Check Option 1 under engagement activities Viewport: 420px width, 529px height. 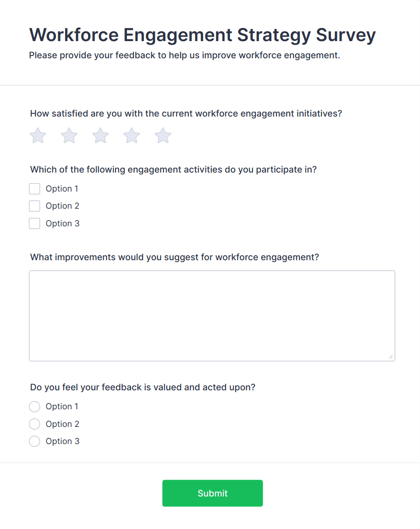coord(34,188)
